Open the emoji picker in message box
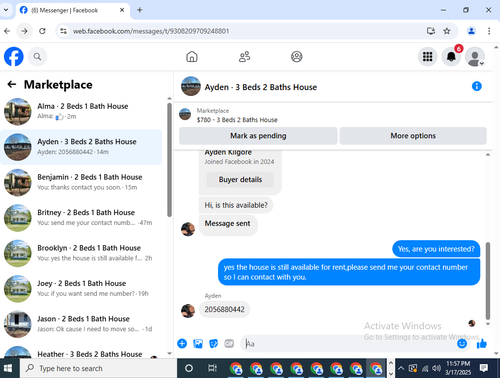Image resolution: width=500 pixels, height=378 pixels. 462,343
